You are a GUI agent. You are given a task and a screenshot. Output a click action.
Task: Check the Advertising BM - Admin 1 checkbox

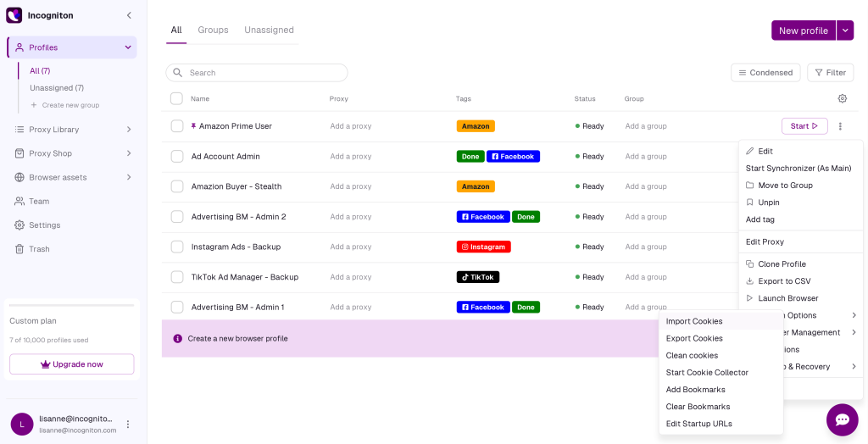[177, 308]
